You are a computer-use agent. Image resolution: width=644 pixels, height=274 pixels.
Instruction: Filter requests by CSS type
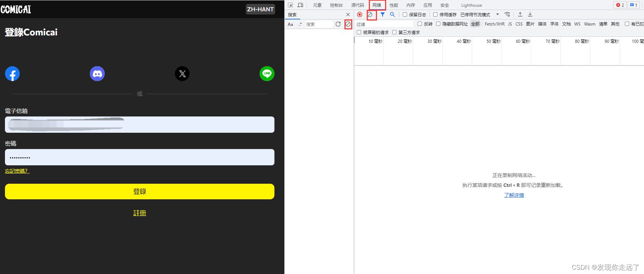click(x=519, y=24)
